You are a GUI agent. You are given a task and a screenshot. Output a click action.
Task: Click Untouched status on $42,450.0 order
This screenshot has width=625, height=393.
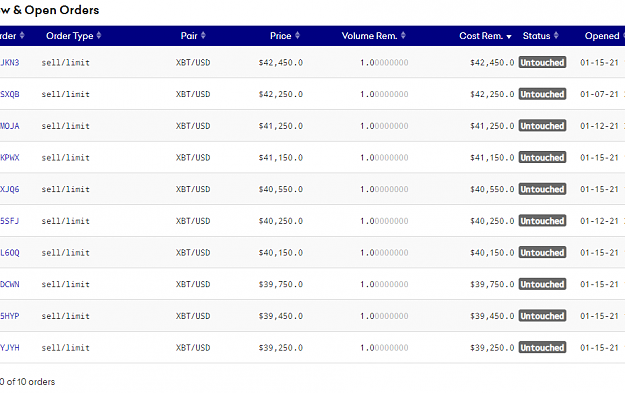point(542,63)
